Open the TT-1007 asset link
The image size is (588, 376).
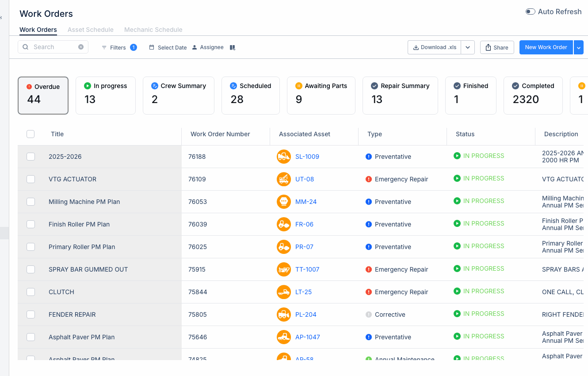(x=307, y=269)
